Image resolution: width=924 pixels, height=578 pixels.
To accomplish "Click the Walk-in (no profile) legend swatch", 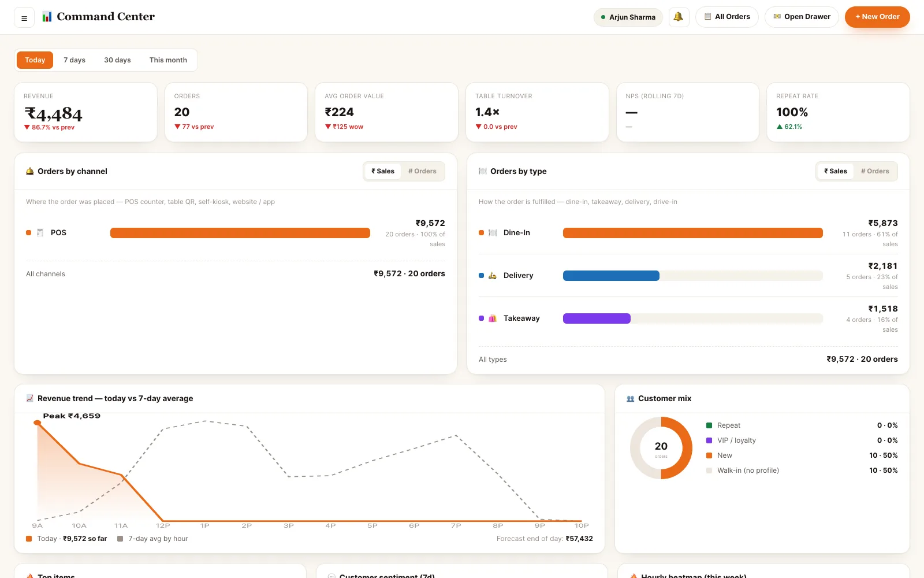I will click(x=709, y=470).
